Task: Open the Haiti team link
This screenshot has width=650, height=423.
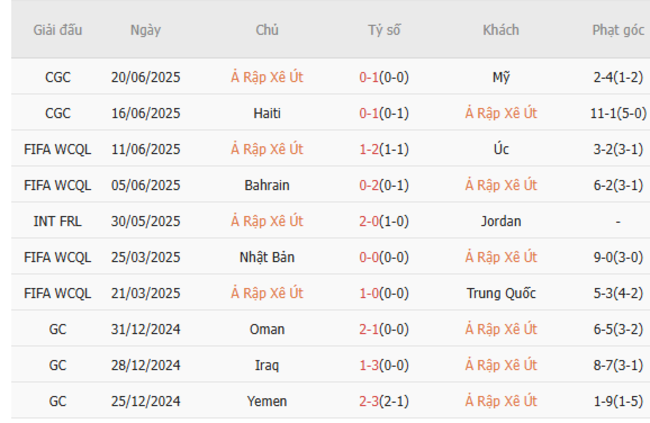Action: (x=267, y=113)
